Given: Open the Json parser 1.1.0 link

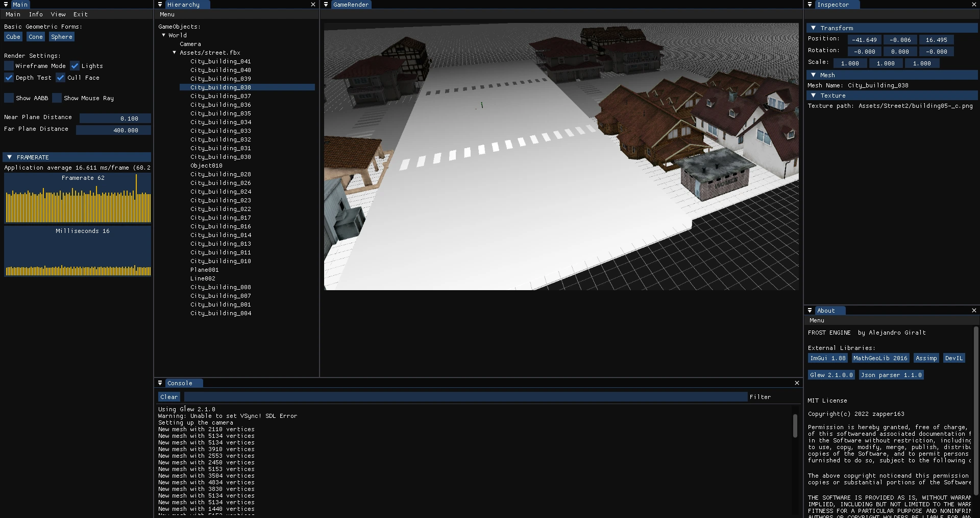Looking at the screenshot, I should pos(892,375).
